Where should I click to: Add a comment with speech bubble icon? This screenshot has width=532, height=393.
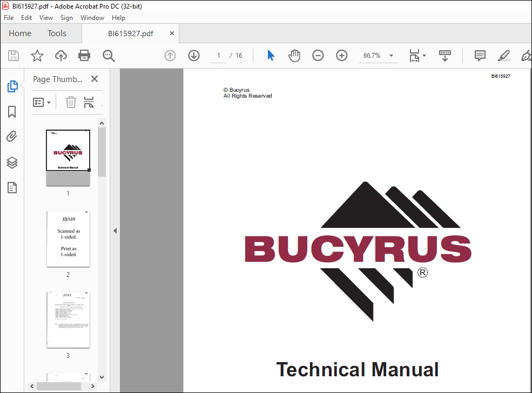(x=480, y=56)
